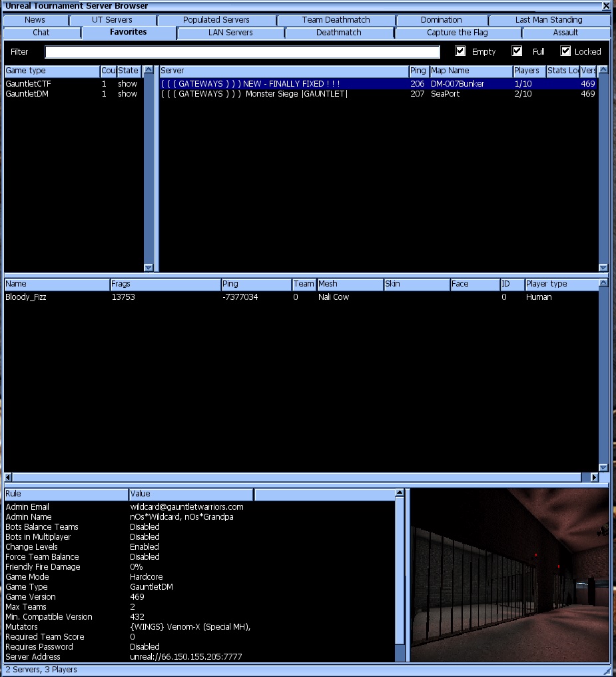Click the rules list scroll up arrow
Image resolution: width=616 pixels, height=677 pixels.
[400, 492]
